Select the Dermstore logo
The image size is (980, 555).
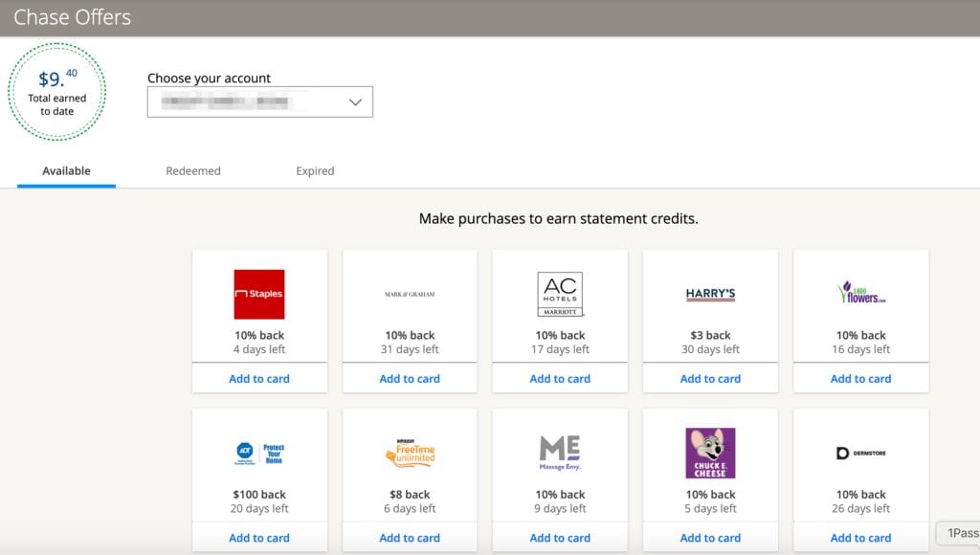[860, 453]
